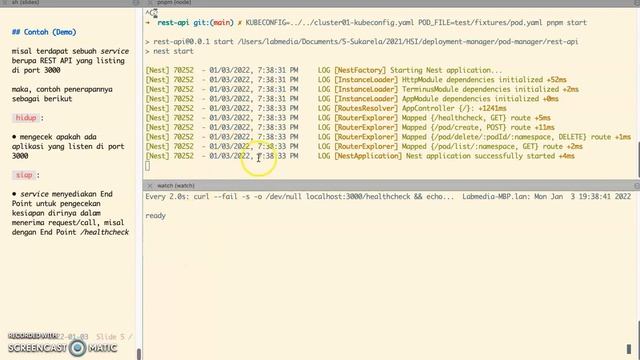Click the icon at right end of watch pane bar
The width and height of the screenshot is (640, 360).
[x=636, y=186]
